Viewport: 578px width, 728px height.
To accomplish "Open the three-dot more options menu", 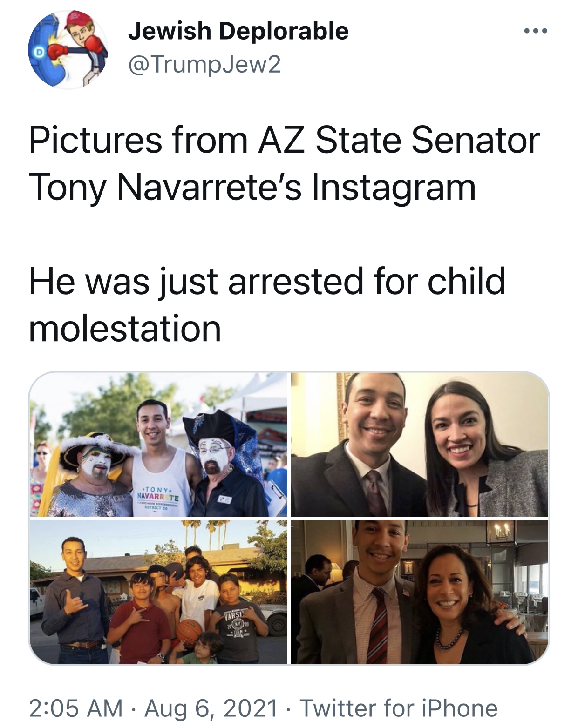I will (535, 32).
